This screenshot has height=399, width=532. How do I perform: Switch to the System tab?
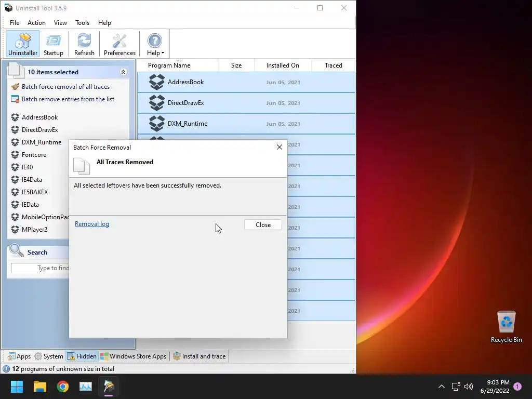click(x=49, y=356)
